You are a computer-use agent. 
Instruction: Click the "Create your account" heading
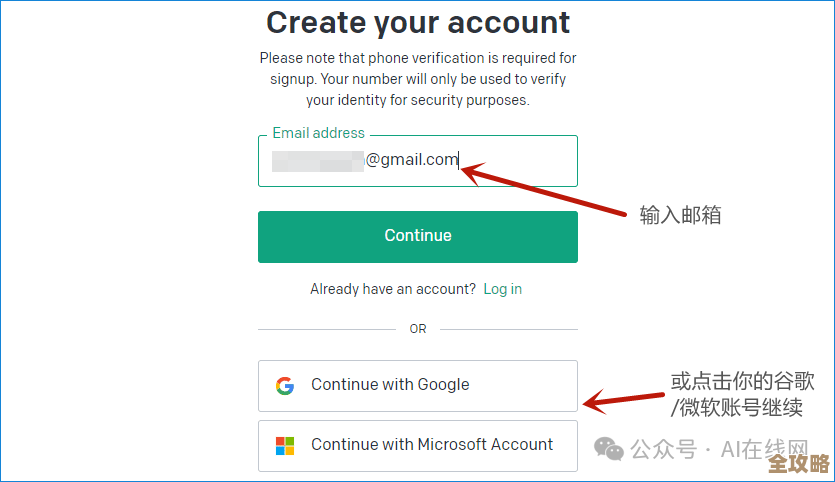coord(418,22)
